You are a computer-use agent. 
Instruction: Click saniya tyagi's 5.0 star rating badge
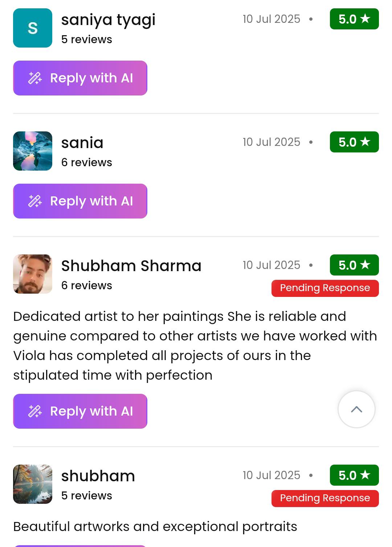click(x=354, y=19)
